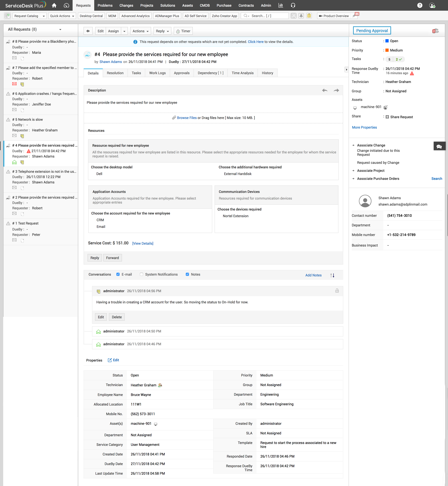Click the conversation sort order arrows
Image resolution: width=448 pixels, height=486 pixels.
[332, 275]
